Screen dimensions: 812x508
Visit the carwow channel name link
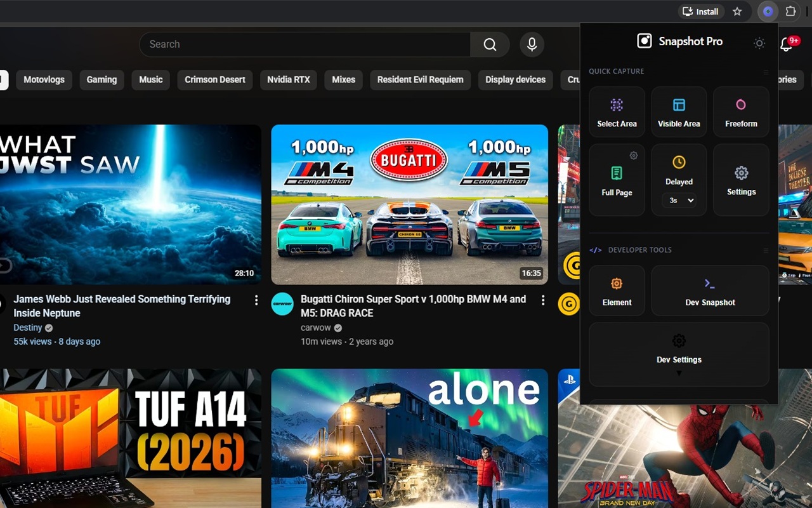pos(317,328)
